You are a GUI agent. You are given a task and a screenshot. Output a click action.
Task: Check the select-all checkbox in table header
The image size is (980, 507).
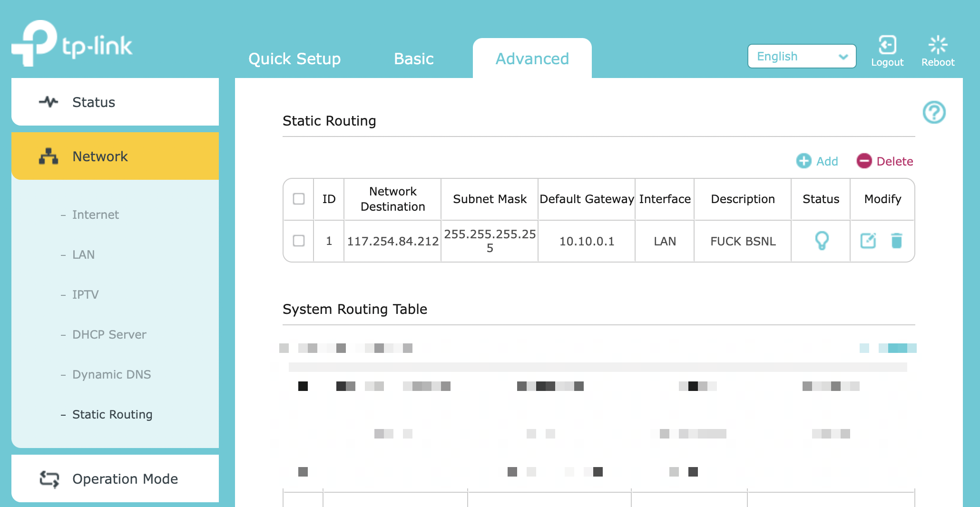pos(299,199)
